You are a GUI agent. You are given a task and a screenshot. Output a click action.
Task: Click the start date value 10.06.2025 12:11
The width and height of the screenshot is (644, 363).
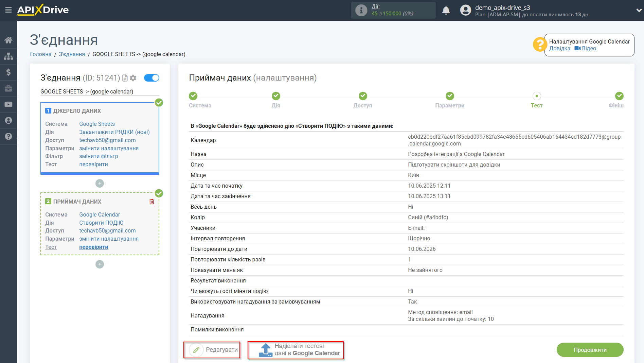(429, 186)
